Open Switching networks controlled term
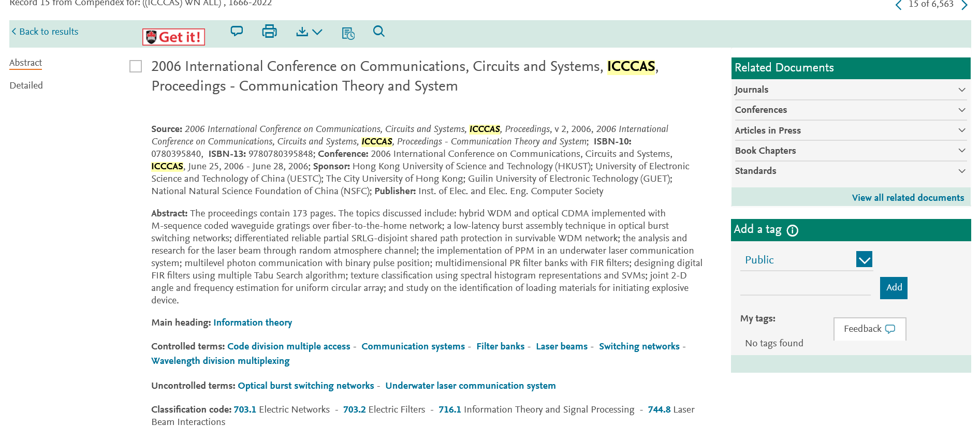 (639, 346)
